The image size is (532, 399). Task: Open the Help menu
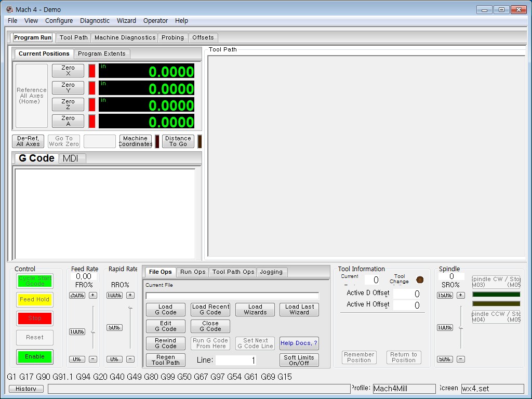(x=181, y=21)
